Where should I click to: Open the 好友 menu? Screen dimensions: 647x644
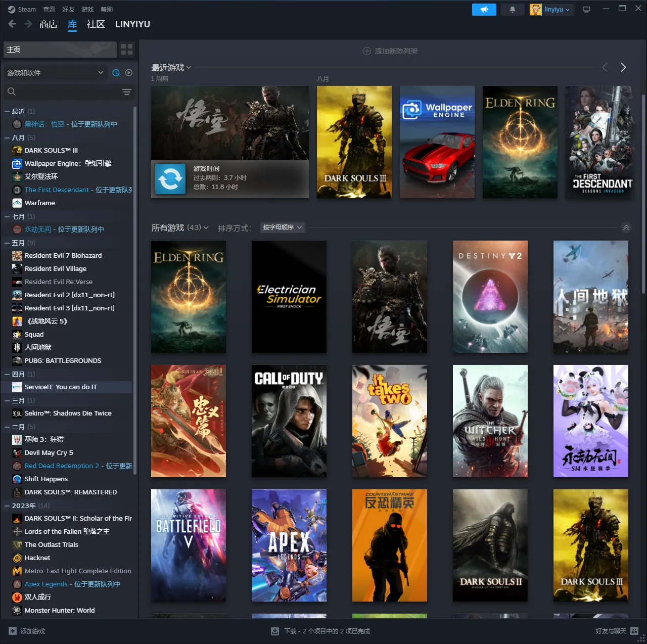tap(68, 10)
